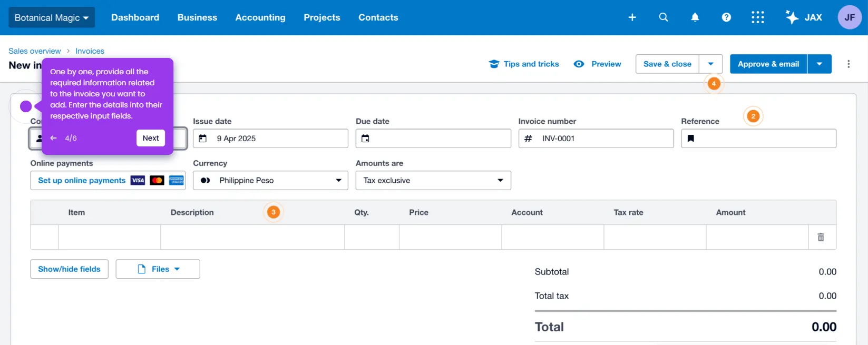
Task: Open the Botanical Magic organisation menu
Action: coord(52,17)
